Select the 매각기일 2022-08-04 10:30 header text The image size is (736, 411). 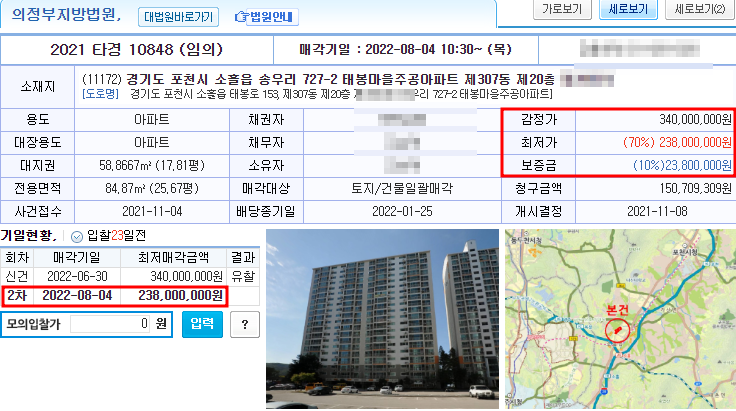[x=406, y=50]
